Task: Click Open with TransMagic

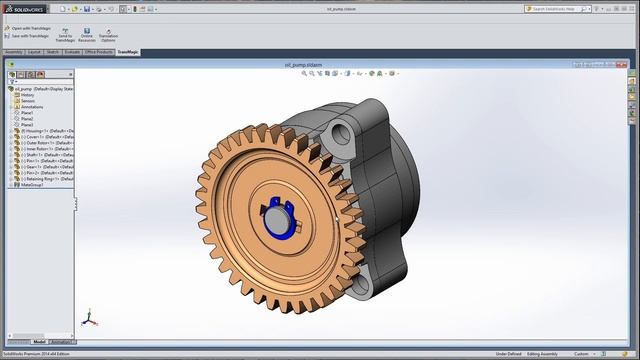Action: [x=28, y=28]
